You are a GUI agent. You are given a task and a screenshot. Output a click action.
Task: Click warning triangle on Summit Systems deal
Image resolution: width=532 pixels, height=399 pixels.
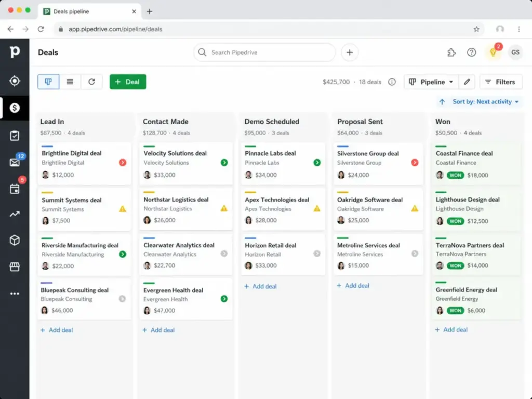coord(123,209)
